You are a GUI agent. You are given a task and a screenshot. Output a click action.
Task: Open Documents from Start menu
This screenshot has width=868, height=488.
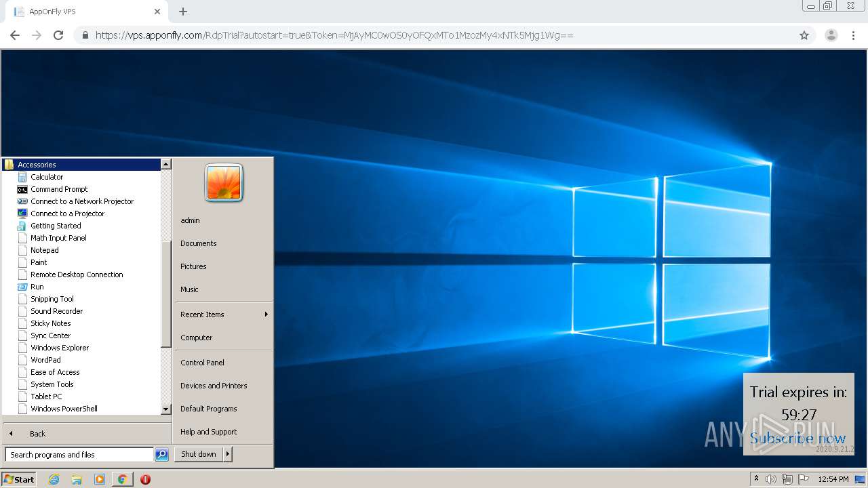tap(199, 243)
